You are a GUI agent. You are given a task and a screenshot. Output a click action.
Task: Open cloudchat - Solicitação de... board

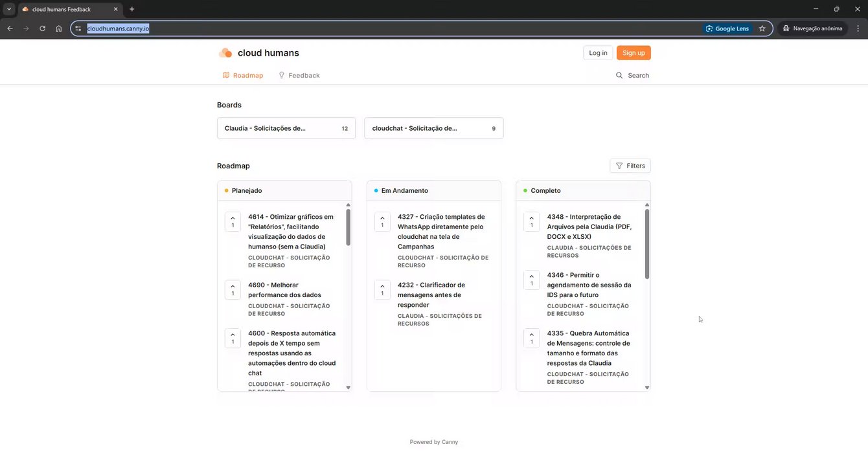(434, 128)
